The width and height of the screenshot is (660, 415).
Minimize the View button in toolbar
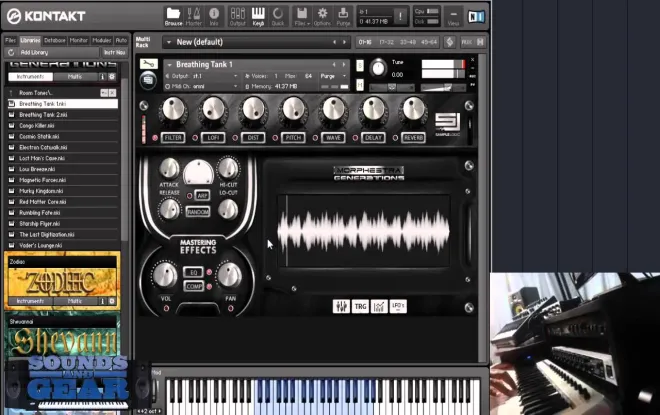[453, 17]
